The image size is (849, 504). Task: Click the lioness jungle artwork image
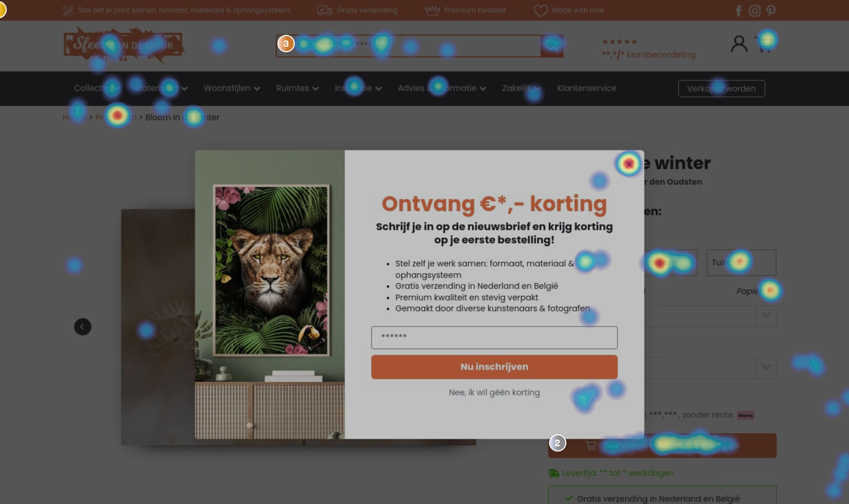[271, 270]
